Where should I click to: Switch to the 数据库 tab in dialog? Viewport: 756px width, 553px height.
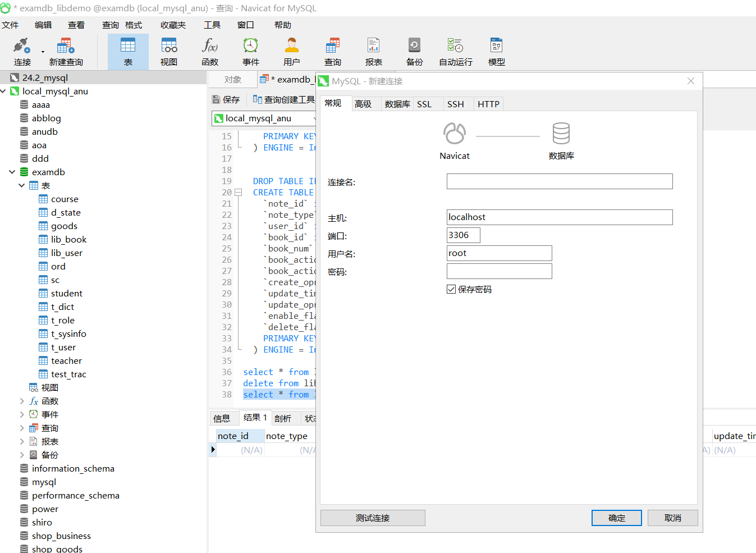[x=397, y=104]
